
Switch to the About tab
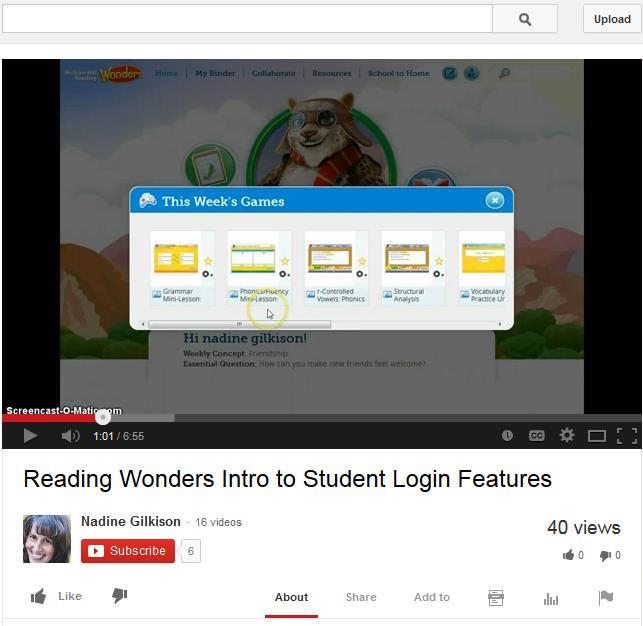click(x=291, y=597)
